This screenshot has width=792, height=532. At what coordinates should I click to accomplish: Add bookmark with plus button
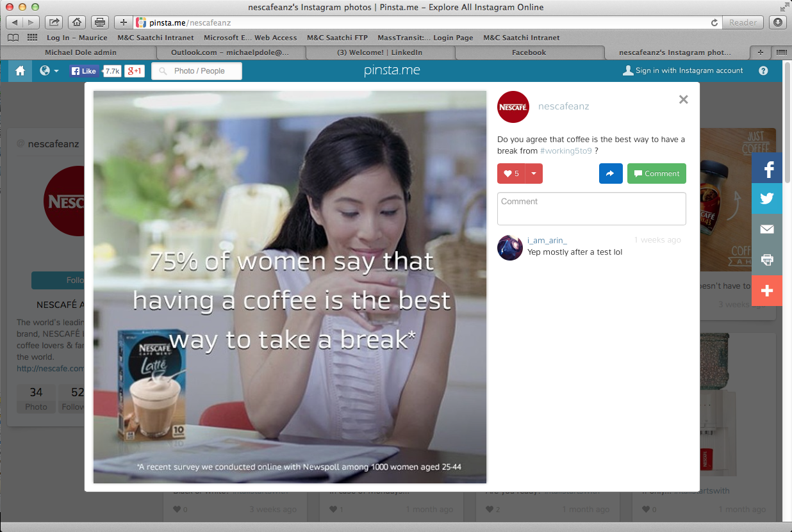pos(124,22)
